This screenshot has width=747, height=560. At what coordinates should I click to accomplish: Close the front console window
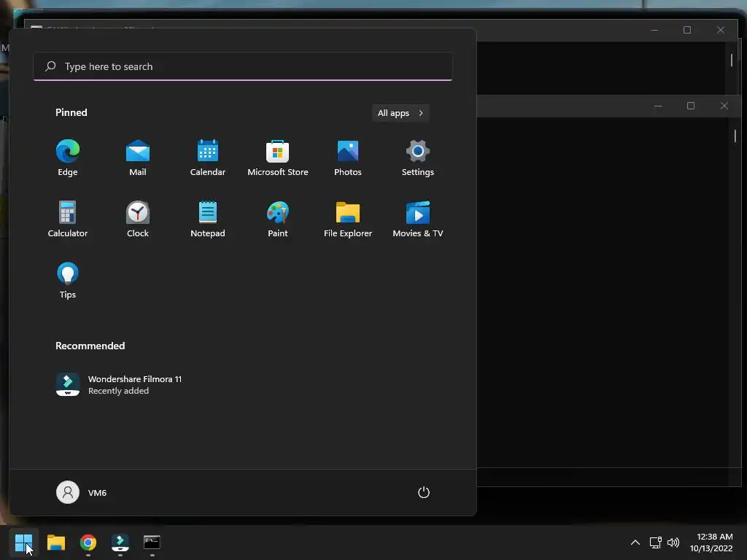tap(724, 106)
